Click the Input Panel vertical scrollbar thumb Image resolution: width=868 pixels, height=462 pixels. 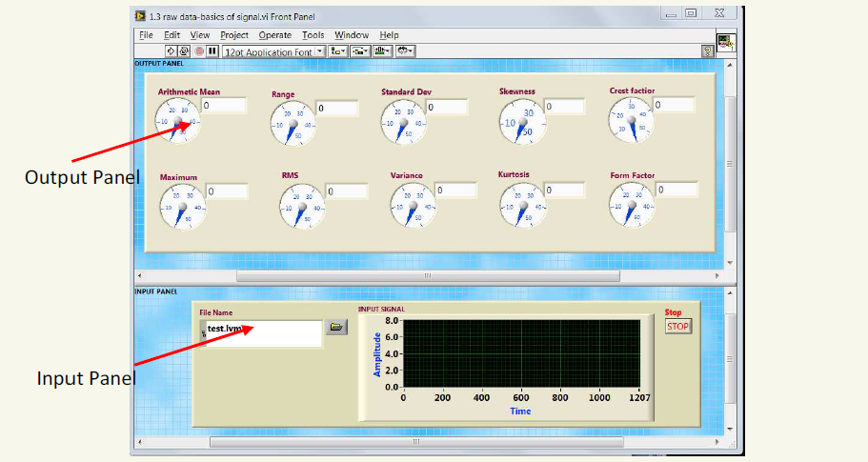tap(730, 359)
